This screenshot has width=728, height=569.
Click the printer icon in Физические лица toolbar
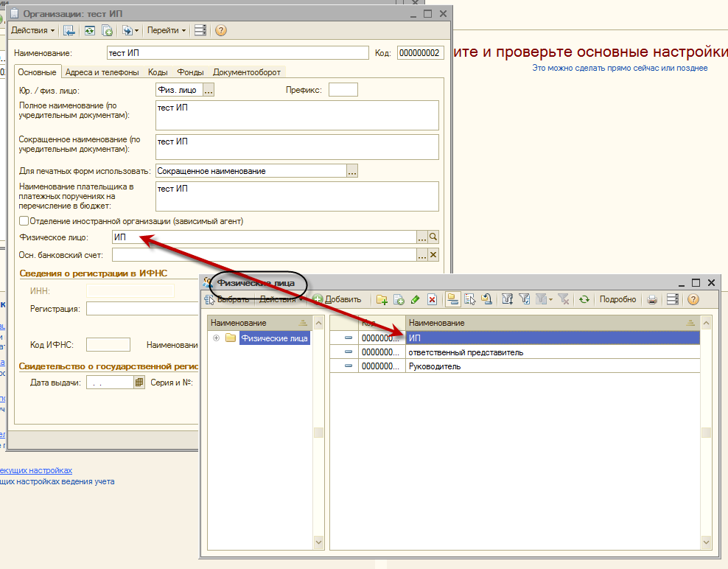pyautogui.click(x=652, y=299)
